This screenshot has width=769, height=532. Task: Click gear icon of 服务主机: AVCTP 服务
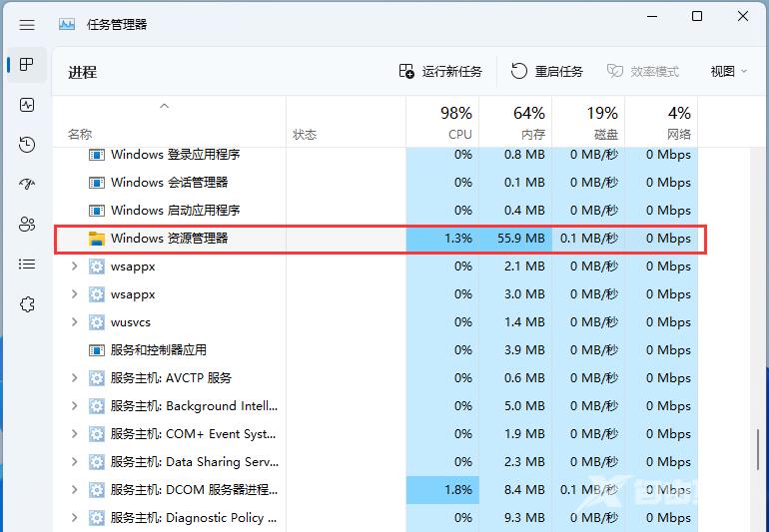(x=97, y=378)
